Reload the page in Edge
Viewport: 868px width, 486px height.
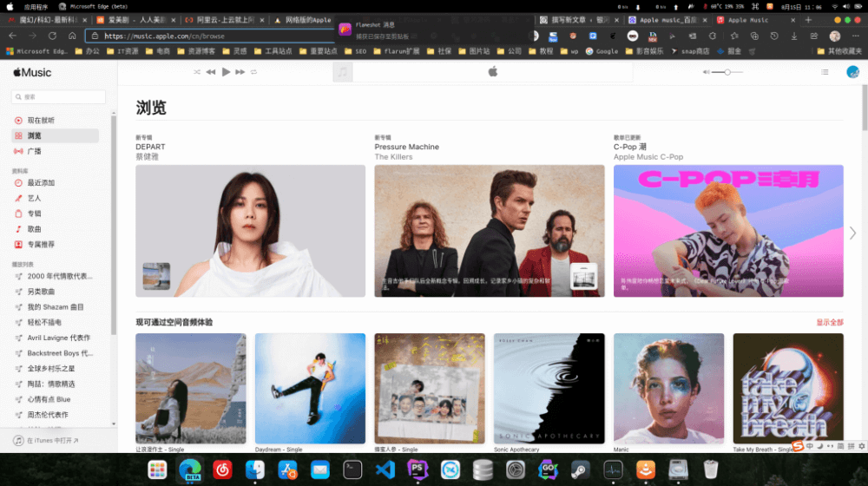pos(52,36)
